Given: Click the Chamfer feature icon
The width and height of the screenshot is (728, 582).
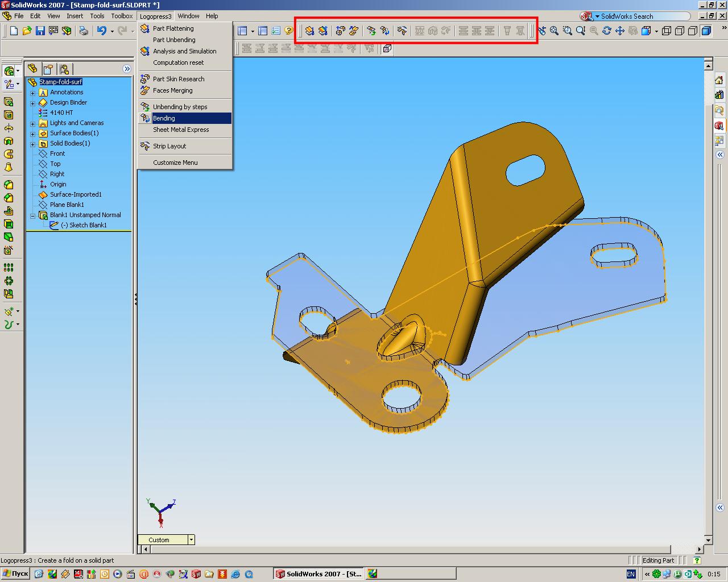Looking at the screenshot, I should 9,198.
